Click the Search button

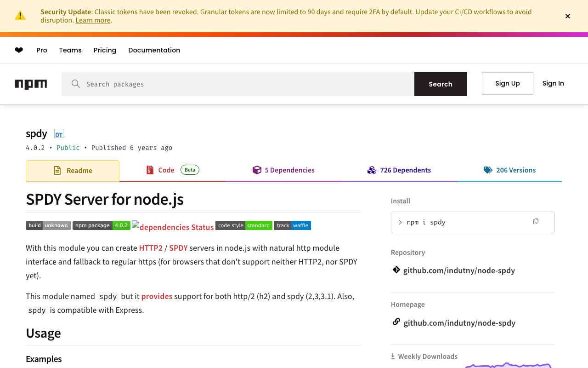tap(441, 84)
